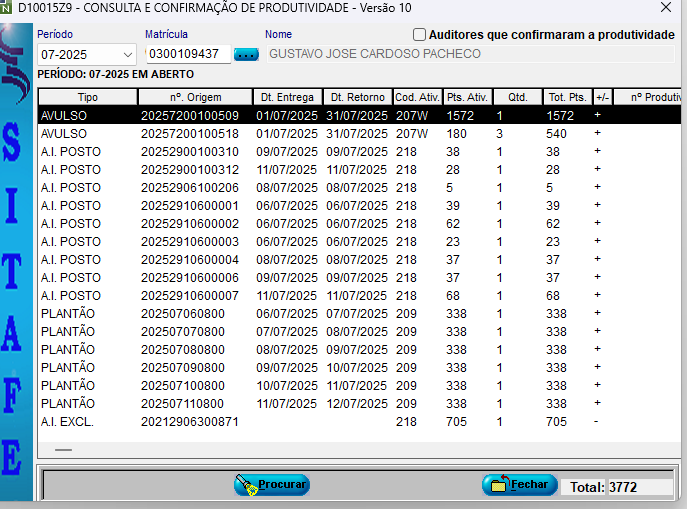This screenshot has width=687, height=509.
Task: Click the app icon in title bar
Action: [x=8, y=8]
